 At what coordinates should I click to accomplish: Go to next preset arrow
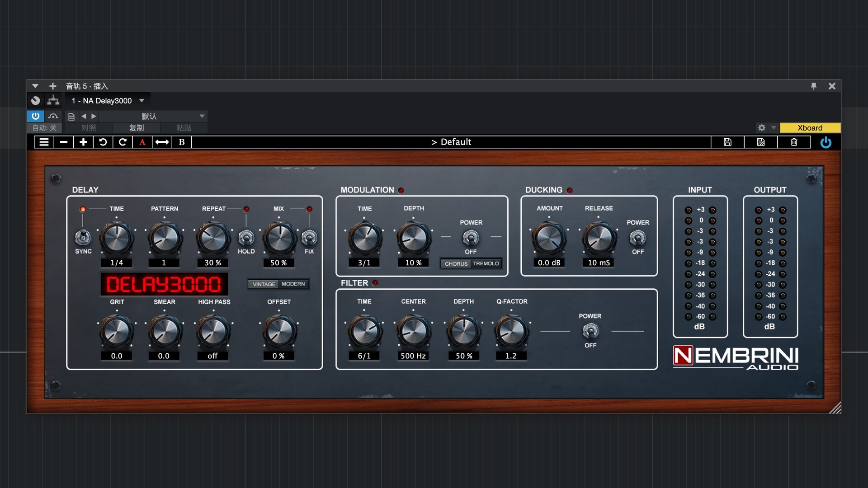(94, 116)
